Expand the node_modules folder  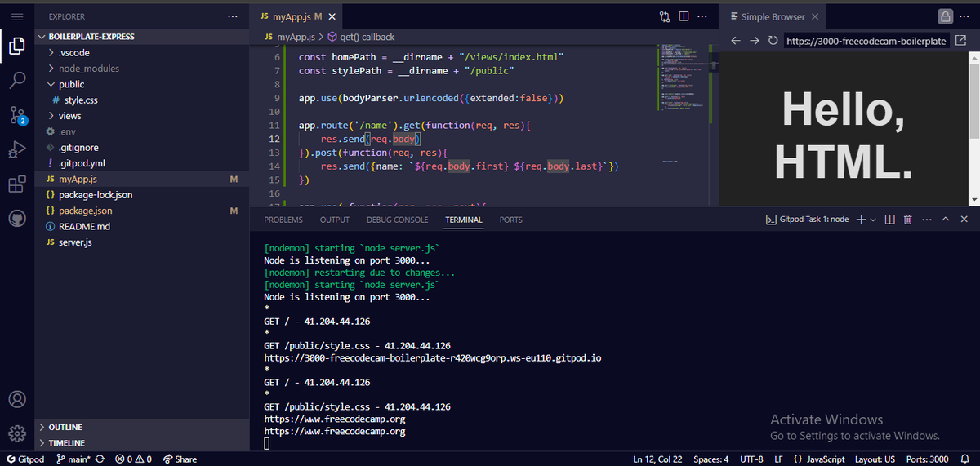141,69
